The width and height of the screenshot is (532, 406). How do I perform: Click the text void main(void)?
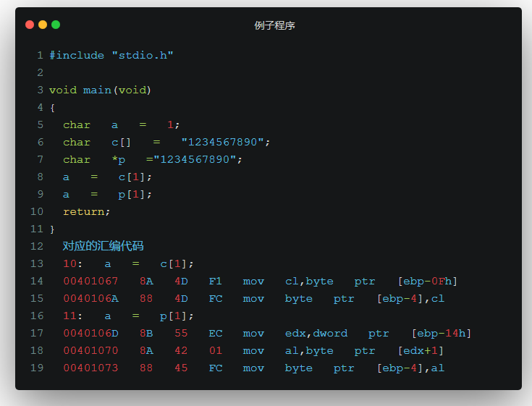pos(100,90)
